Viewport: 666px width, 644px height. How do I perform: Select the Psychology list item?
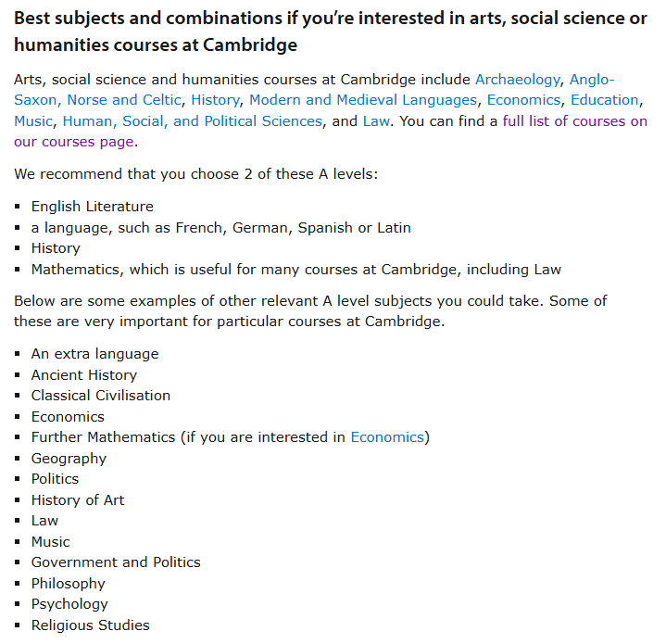click(x=69, y=604)
